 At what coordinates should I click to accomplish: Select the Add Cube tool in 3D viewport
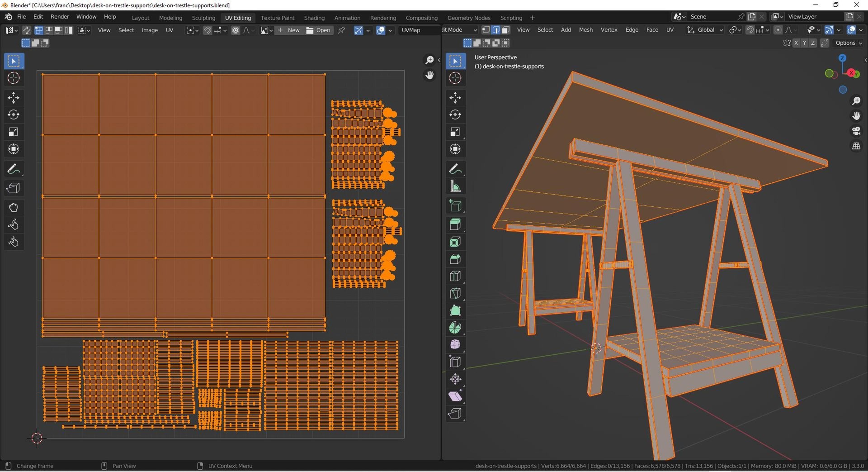455,206
